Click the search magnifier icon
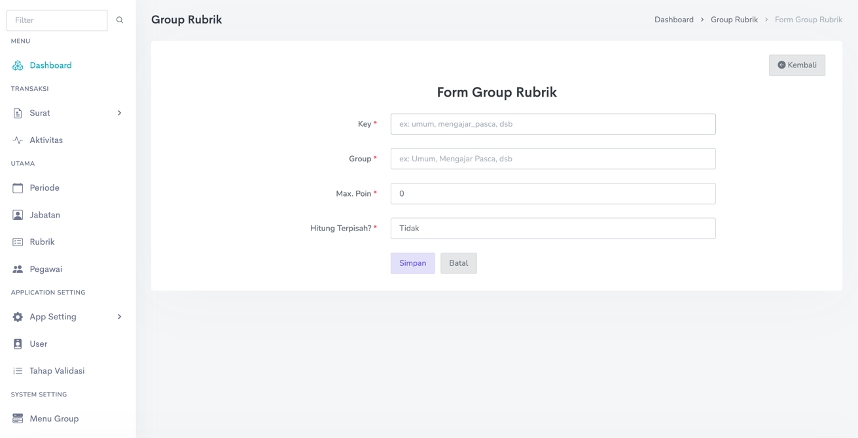858x438 pixels. click(x=120, y=20)
